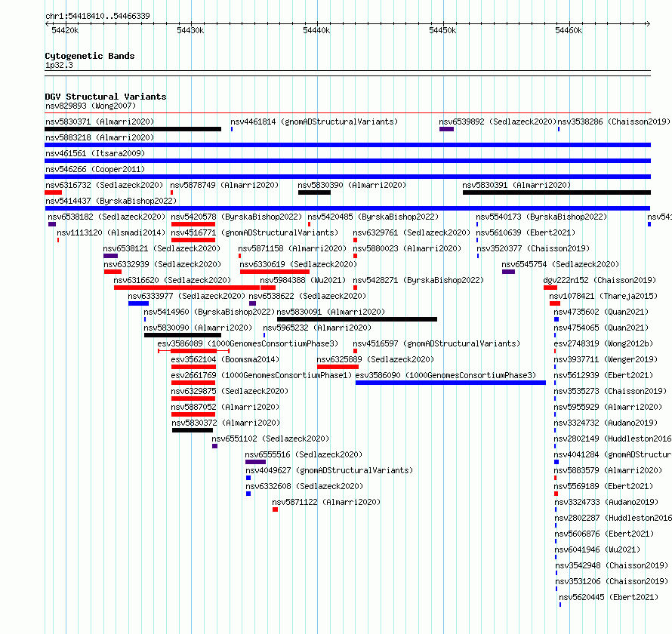Open nsv5878749 (Almarri2020) label
Viewport: 672px width, 634px height.
coord(224,185)
